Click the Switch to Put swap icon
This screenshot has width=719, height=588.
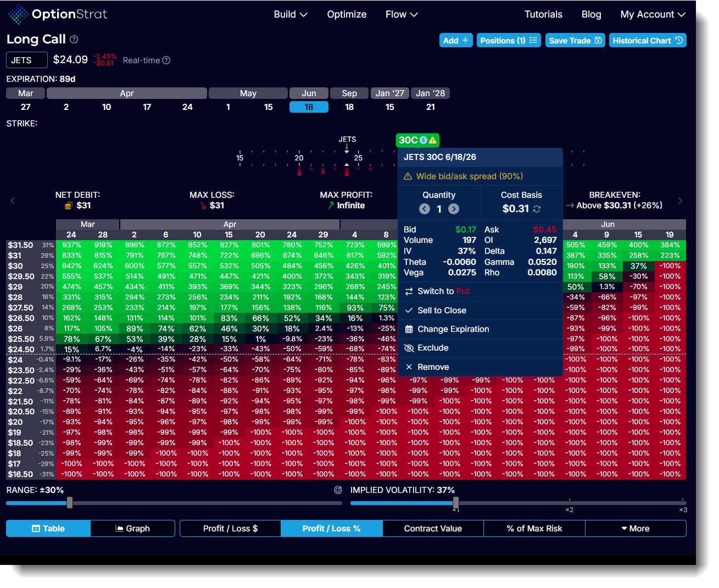[x=409, y=291]
